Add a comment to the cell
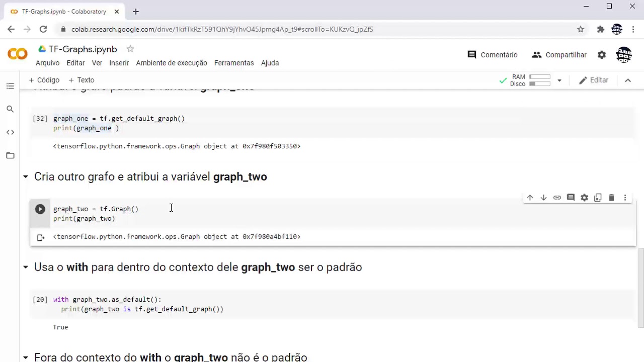 point(571,198)
